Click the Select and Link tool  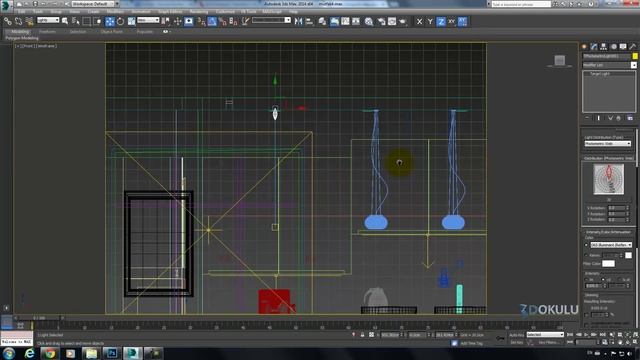pyautogui.click(x=8, y=21)
